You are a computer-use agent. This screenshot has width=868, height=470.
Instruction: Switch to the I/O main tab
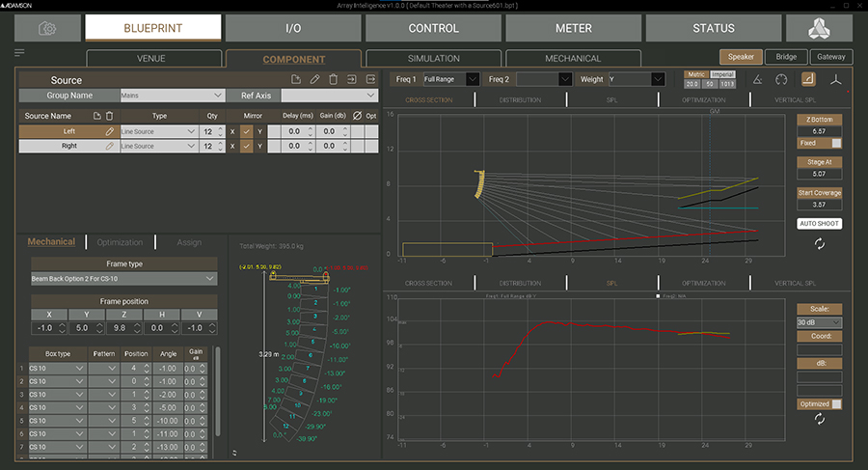click(293, 28)
